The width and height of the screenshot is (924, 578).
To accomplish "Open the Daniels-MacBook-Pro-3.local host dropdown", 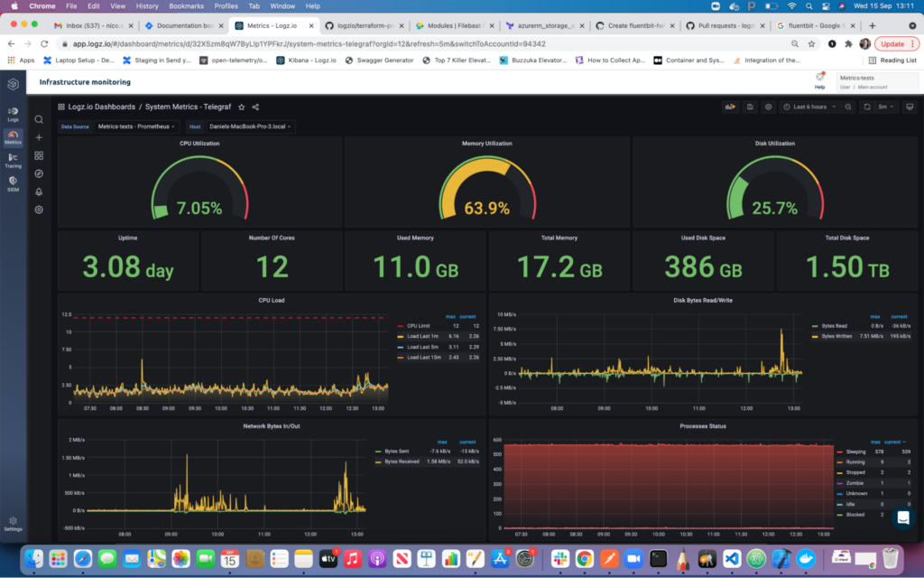I will click(x=249, y=126).
